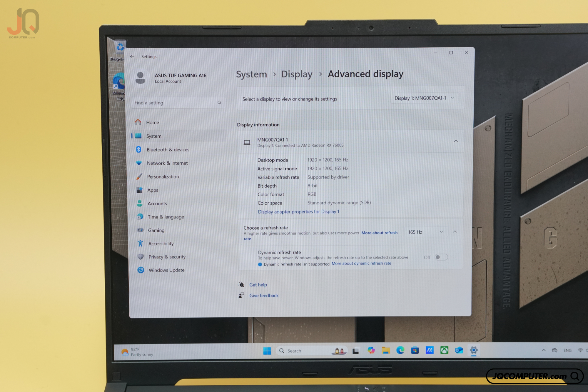Click the Give feedback icon

241,295
